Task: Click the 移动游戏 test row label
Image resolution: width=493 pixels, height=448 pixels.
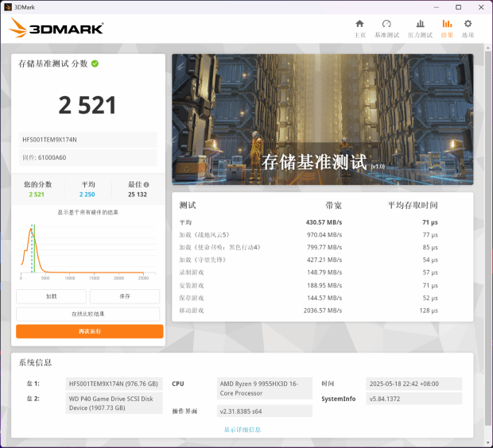Action: [192, 311]
